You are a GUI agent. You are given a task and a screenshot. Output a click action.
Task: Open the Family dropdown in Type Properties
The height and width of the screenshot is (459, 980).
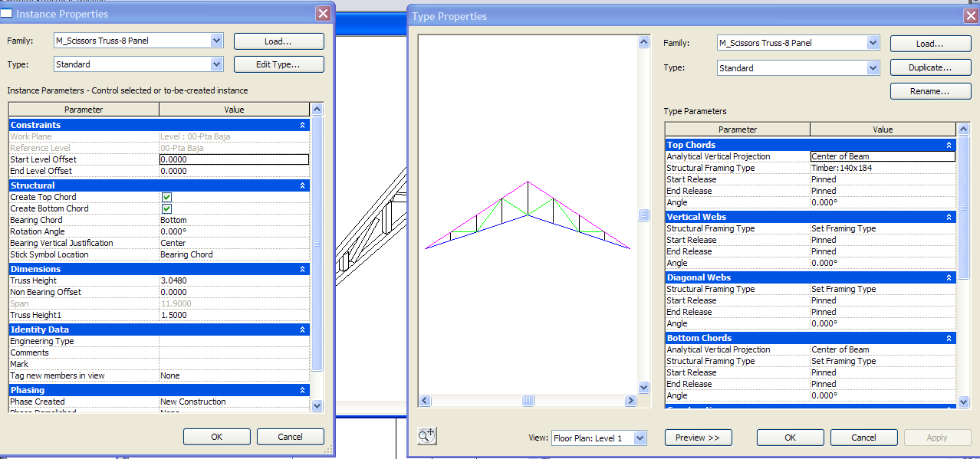click(873, 44)
